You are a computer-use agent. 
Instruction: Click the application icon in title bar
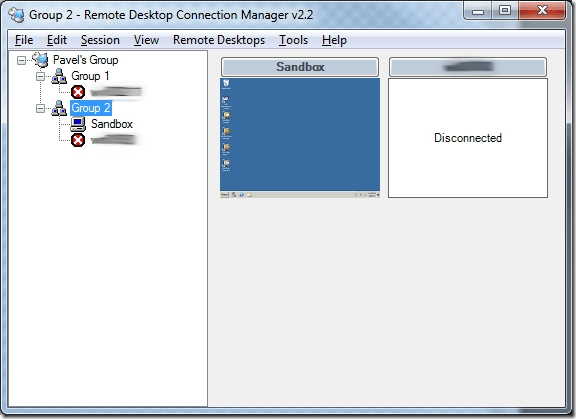16,15
